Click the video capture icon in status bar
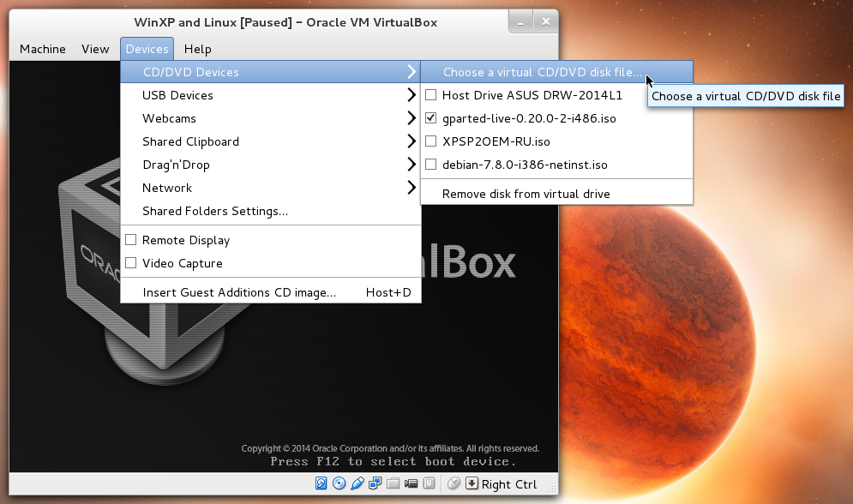 tap(411, 483)
